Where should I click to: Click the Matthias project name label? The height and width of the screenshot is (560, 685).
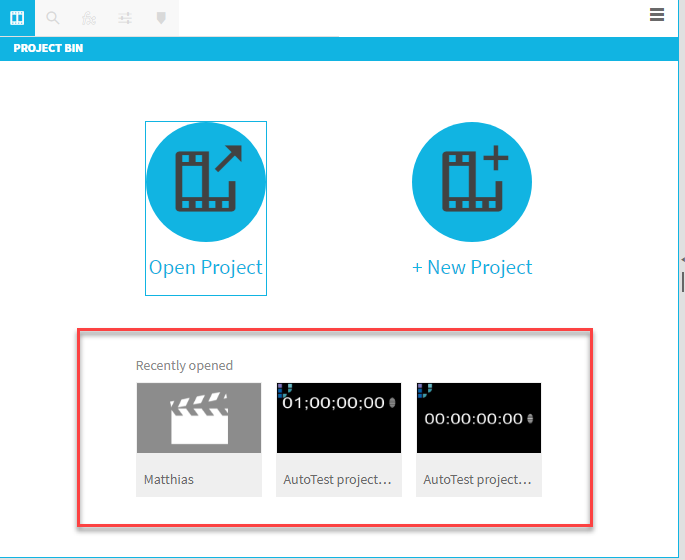[169, 479]
